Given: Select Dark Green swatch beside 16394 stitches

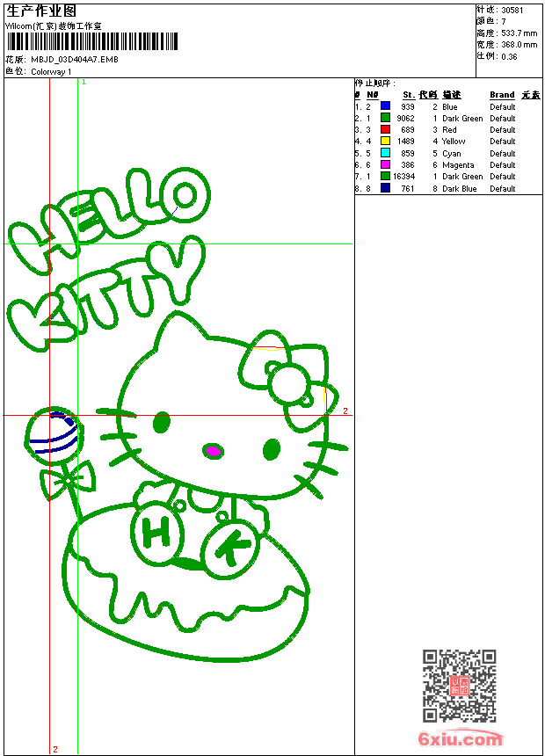Looking at the screenshot, I should click(385, 176).
